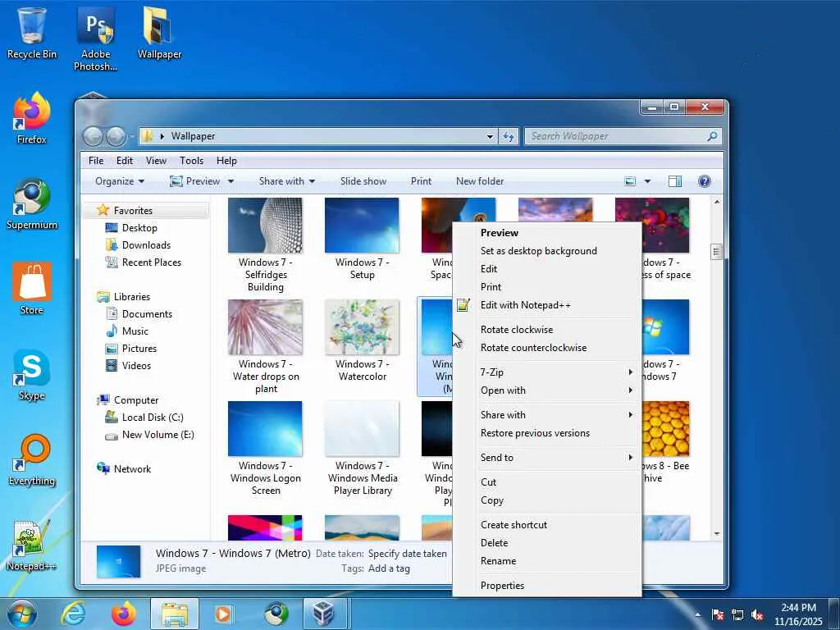Select Restore previous versions
840x630 pixels.
click(546, 433)
